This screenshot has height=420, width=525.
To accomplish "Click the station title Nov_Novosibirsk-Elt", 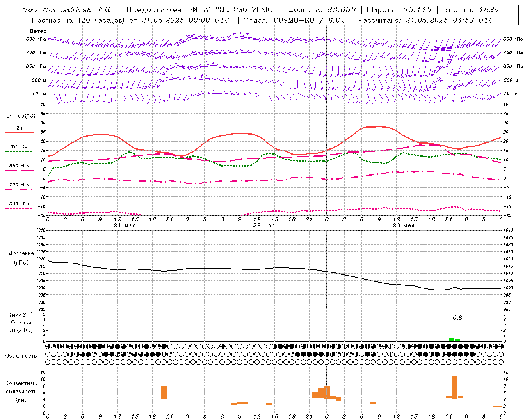I will click(x=66, y=10).
